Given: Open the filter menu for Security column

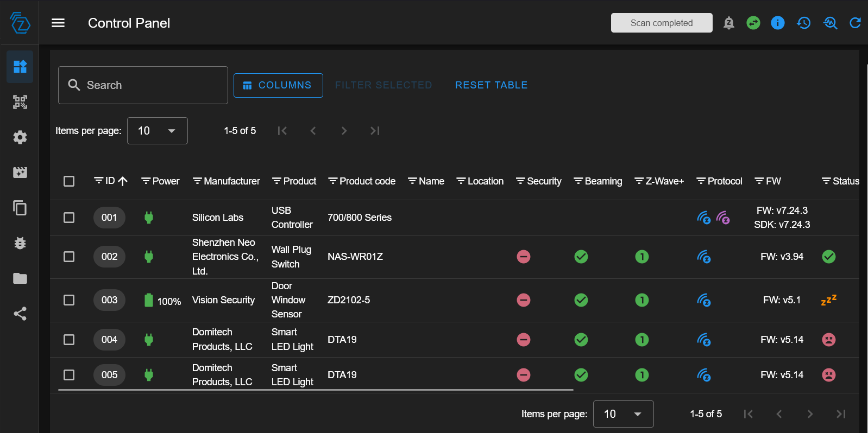Looking at the screenshot, I should (x=520, y=181).
